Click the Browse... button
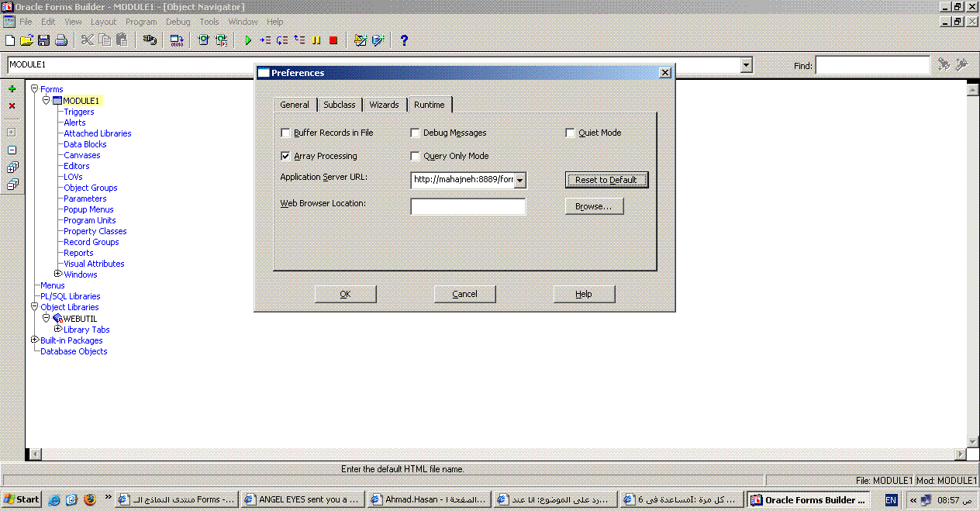 (x=594, y=206)
